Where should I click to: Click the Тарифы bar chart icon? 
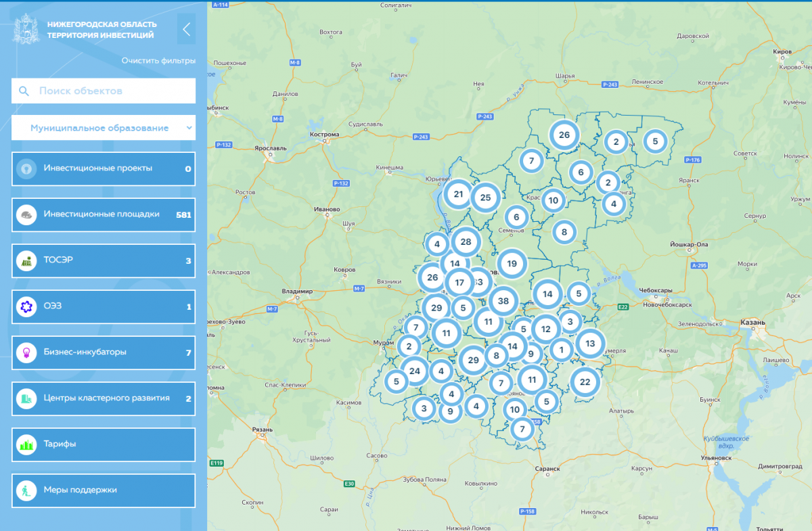26,444
